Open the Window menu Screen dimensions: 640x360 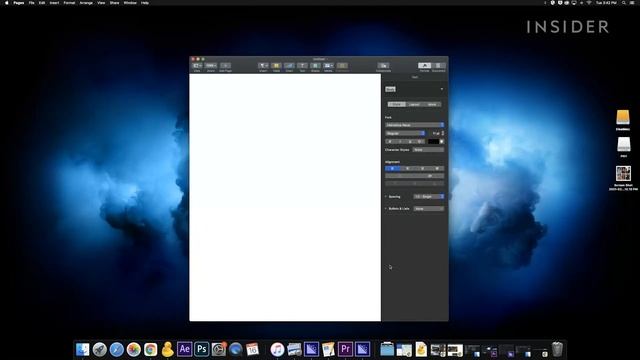130,3
